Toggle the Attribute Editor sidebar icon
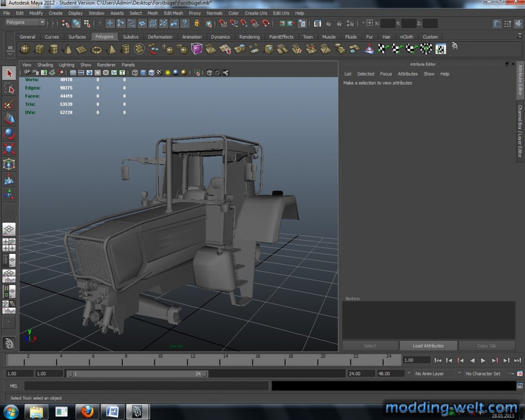525x420 pixels. point(497,23)
